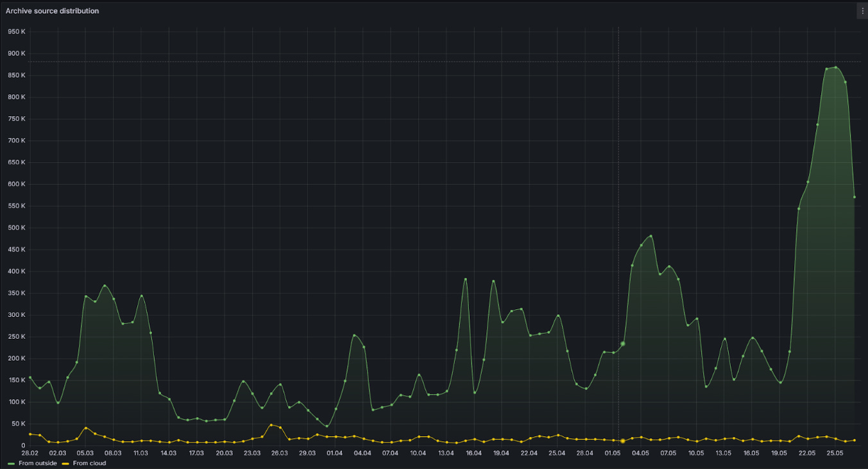868x469 pixels.
Task: Click the 950 K y-axis label
Action: pyautogui.click(x=17, y=31)
